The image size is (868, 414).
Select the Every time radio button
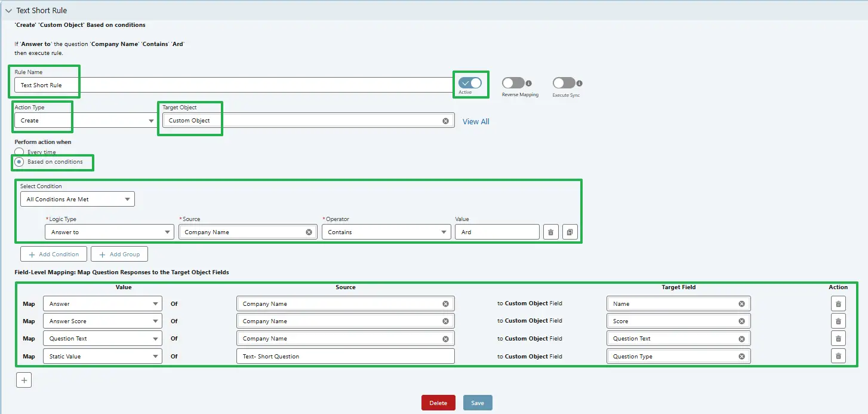click(19, 152)
